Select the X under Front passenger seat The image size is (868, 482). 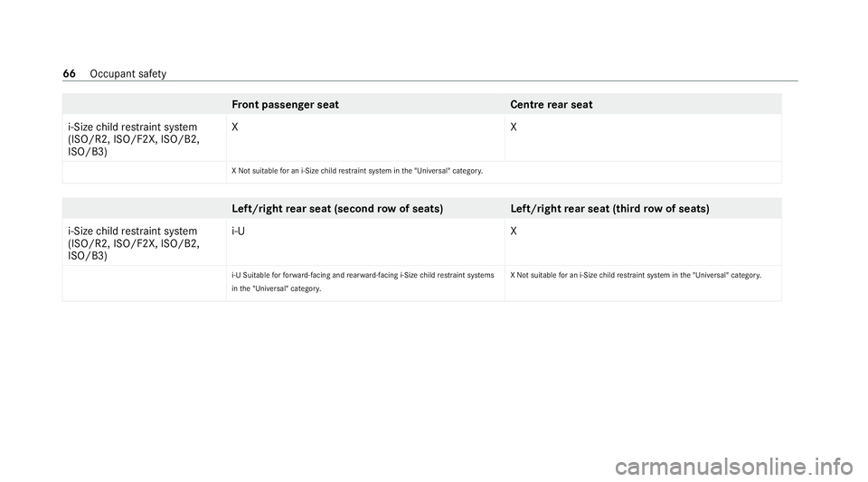point(235,128)
